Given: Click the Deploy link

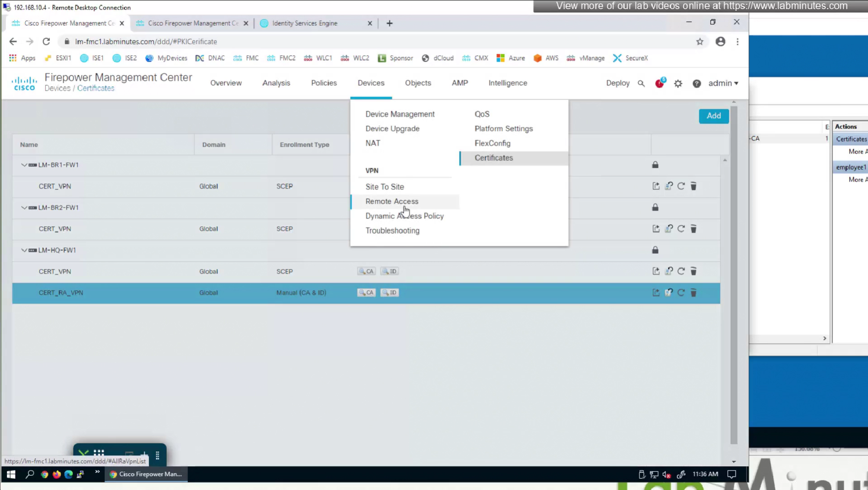Looking at the screenshot, I should click(x=617, y=83).
